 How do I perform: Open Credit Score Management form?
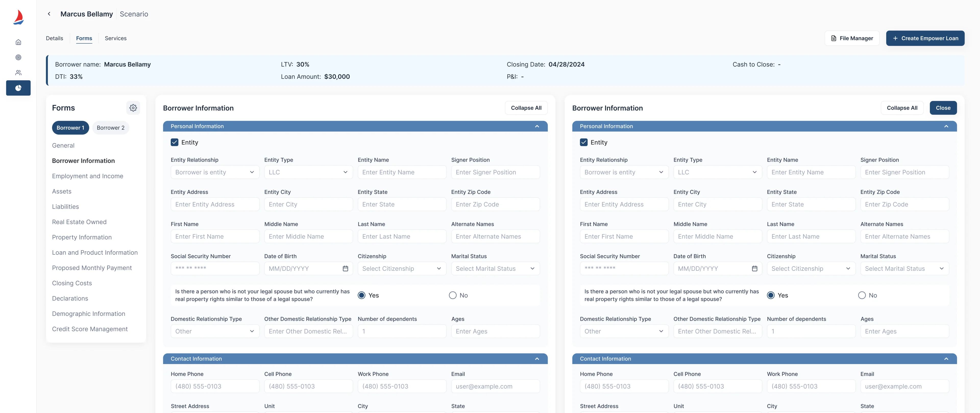click(90, 329)
